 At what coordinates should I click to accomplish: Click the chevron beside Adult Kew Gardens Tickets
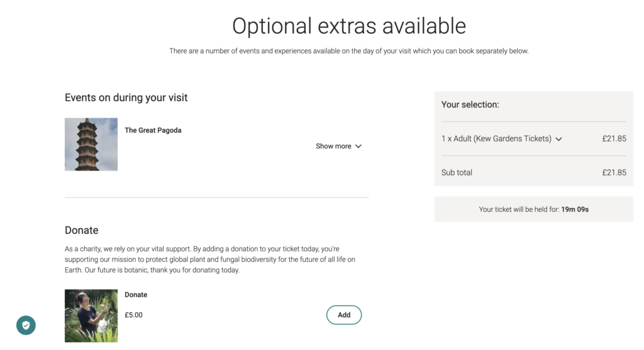pyautogui.click(x=558, y=139)
